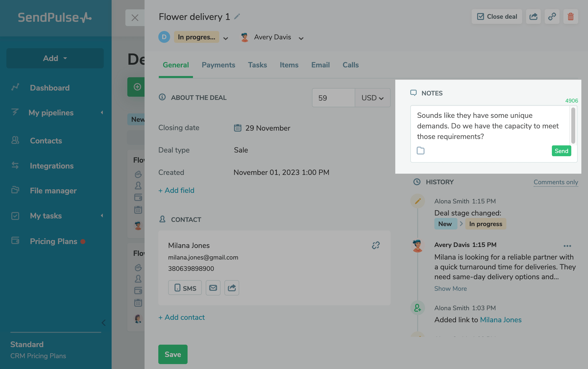Switch to the Payments tab
This screenshot has width=588, height=369.
pyautogui.click(x=218, y=65)
